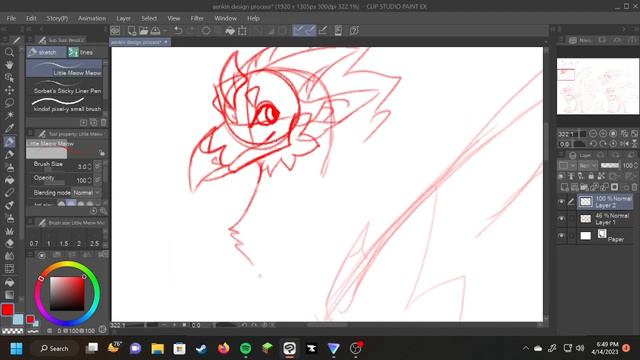Toggle Snap to Special Ruler in toolbar
Image resolution: width=640 pixels, height=360 pixels.
310,31
